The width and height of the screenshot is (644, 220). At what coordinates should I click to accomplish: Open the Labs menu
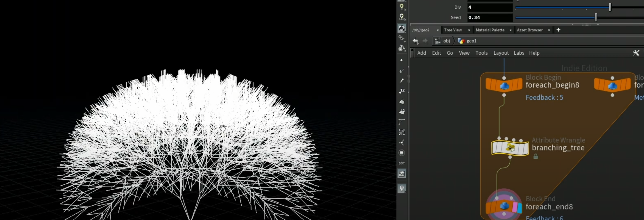tap(519, 53)
